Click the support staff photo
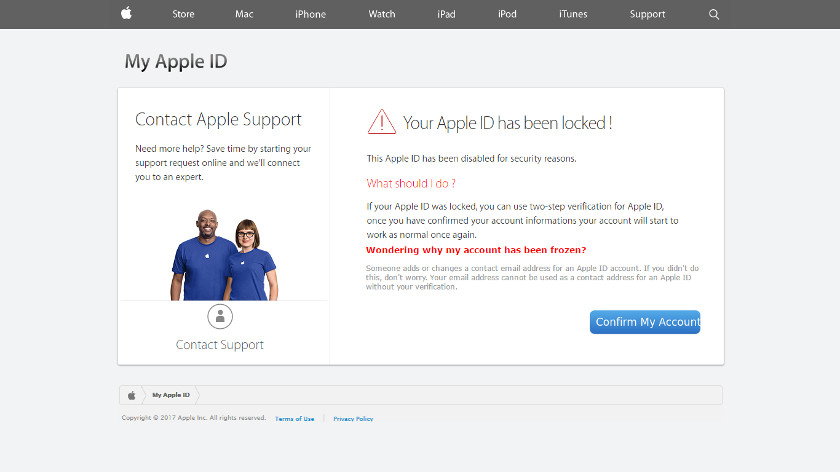 (223, 255)
